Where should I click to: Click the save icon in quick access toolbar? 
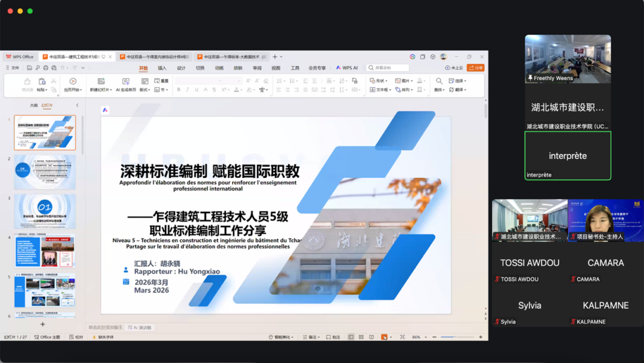tap(29, 68)
